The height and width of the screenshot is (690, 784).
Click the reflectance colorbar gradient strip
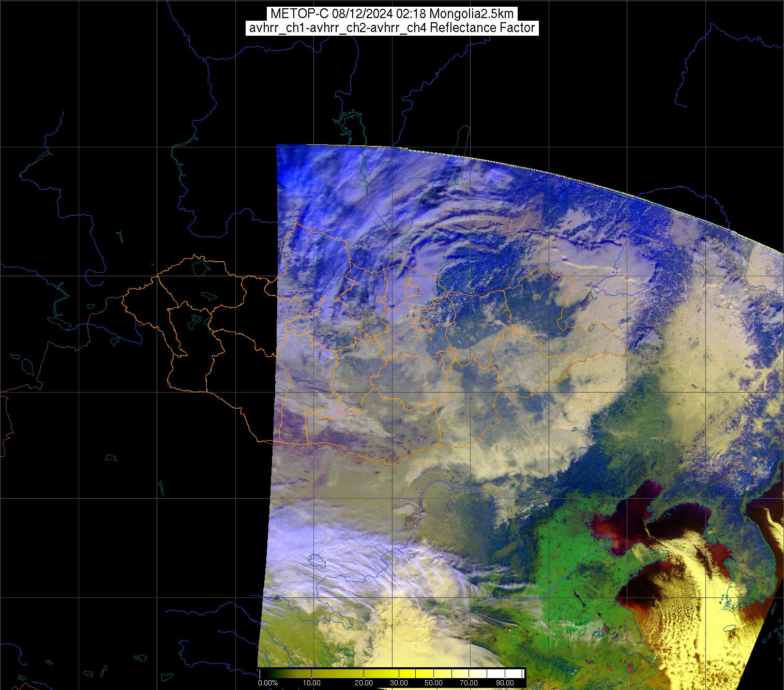coord(391,673)
